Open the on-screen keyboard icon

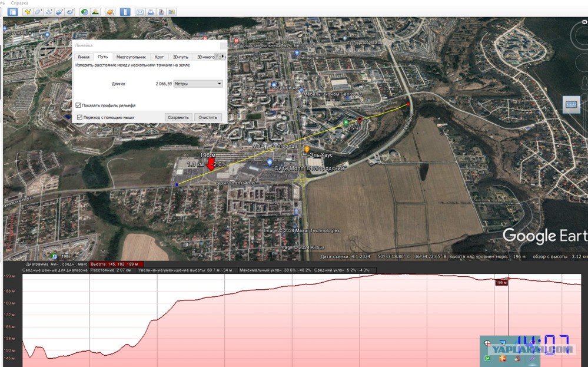pos(571,104)
